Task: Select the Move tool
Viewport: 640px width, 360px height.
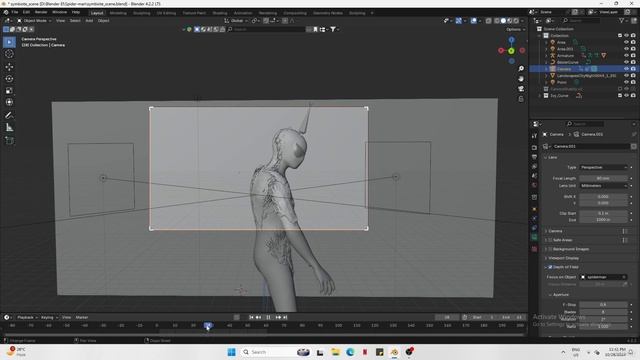Action: pos(9,67)
